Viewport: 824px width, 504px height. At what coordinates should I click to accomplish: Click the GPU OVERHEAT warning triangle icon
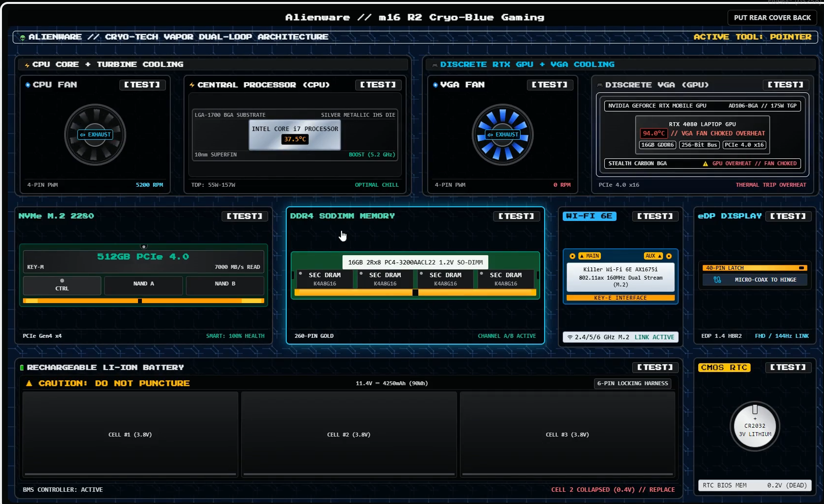pos(705,164)
